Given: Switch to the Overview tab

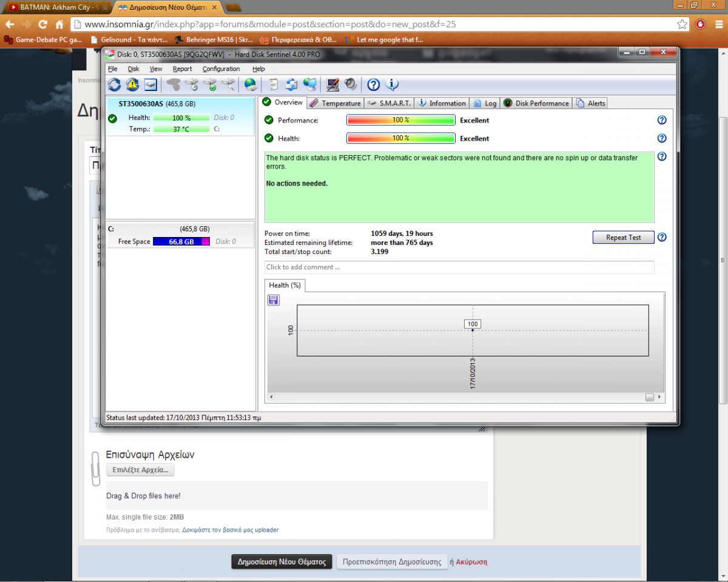Looking at the screenshot, I should 283,102.
